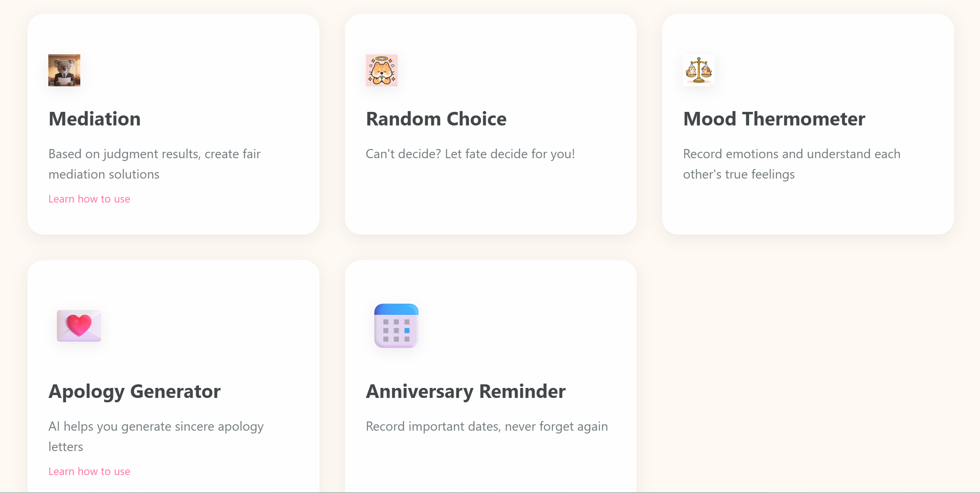The width and height of the screenshot is (980, 493).
Task: Click the Random Choice description text
Action: (x=470, y=154)
